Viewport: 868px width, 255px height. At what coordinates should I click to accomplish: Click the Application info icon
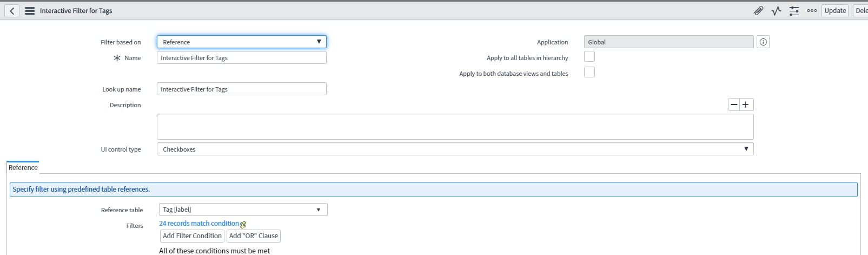pyautogui.click(x=763, y=42)
